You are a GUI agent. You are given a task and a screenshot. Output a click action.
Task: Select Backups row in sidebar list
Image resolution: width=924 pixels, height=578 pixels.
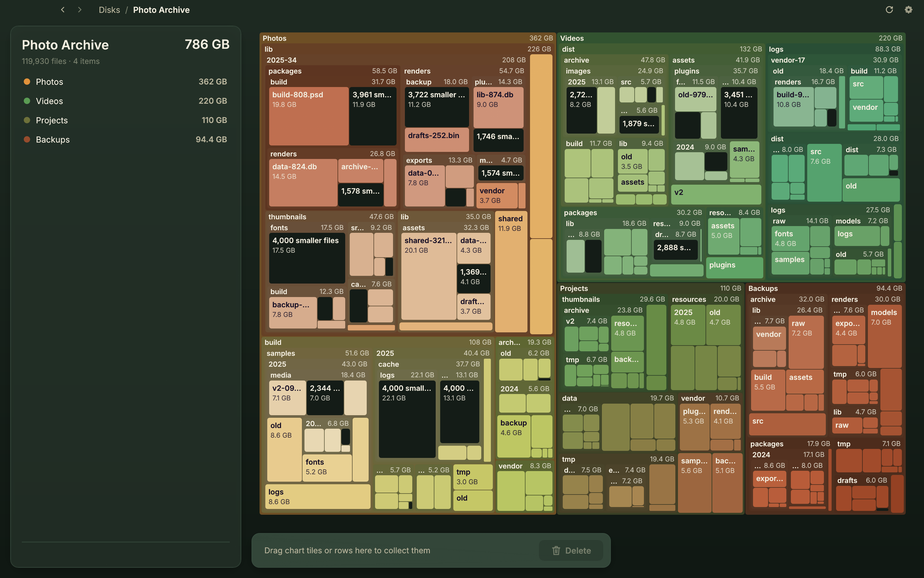point(126,140)
